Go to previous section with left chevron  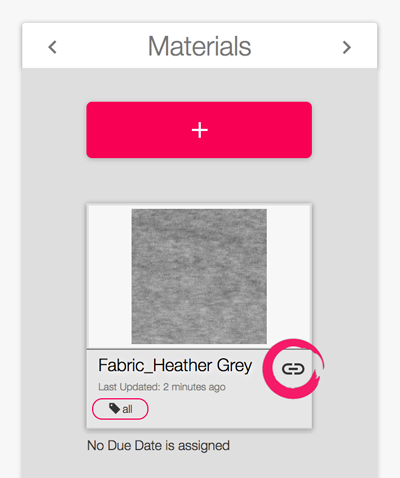point(52,47)
